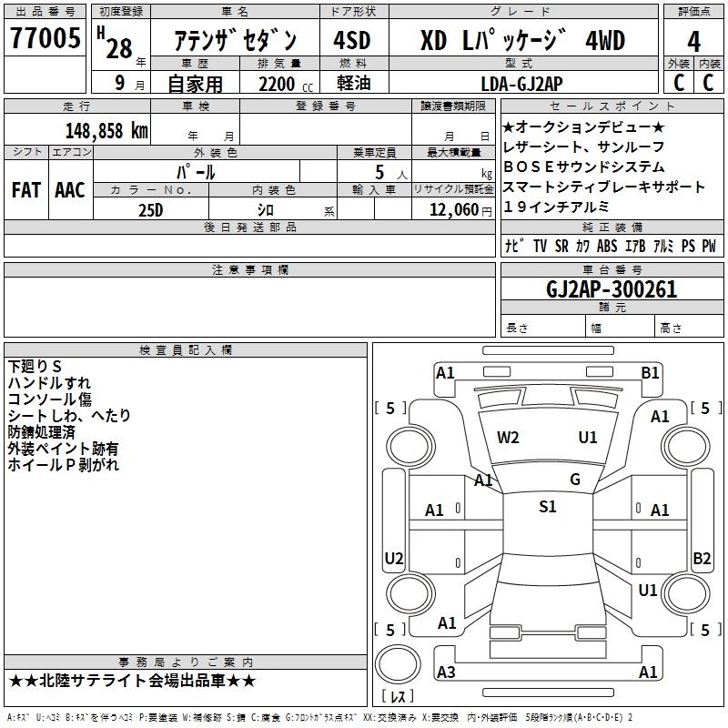728x728 pixels.
Task: Select the overall evaluation score 4
Action: pyautogui.click(x=694, y=41)
